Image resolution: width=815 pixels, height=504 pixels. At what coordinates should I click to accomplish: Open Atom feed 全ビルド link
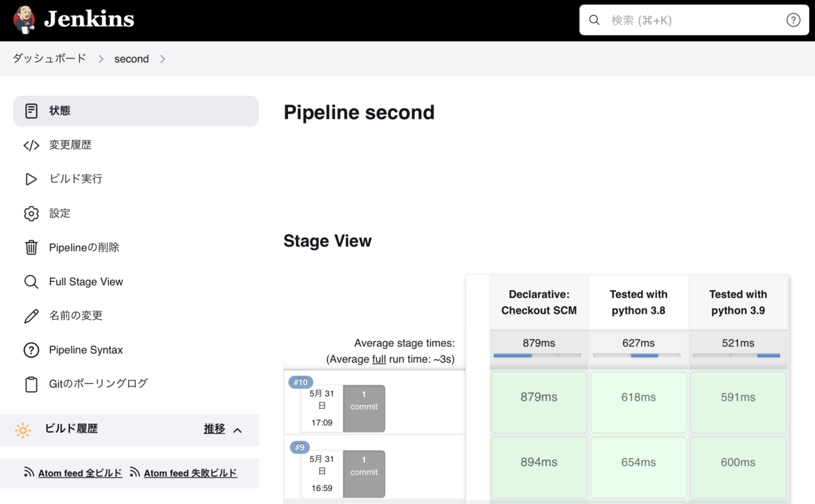tap(80, 473)
